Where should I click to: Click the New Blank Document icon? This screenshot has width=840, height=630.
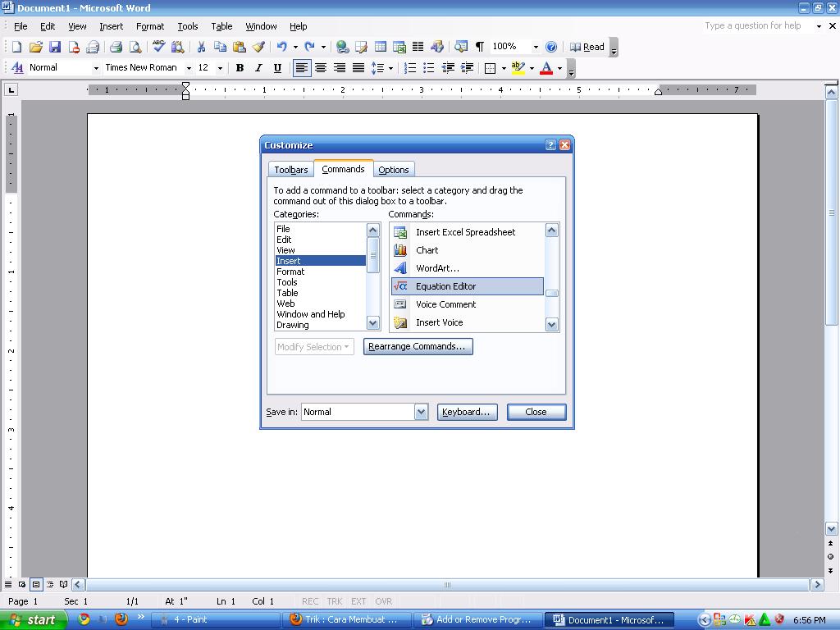pos(16,47)
